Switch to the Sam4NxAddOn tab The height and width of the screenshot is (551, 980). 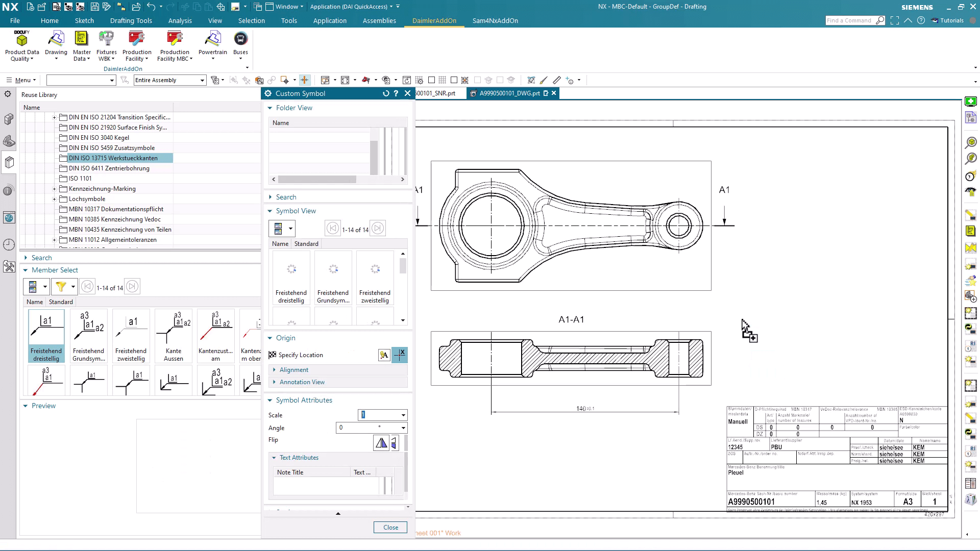[495, 21]
